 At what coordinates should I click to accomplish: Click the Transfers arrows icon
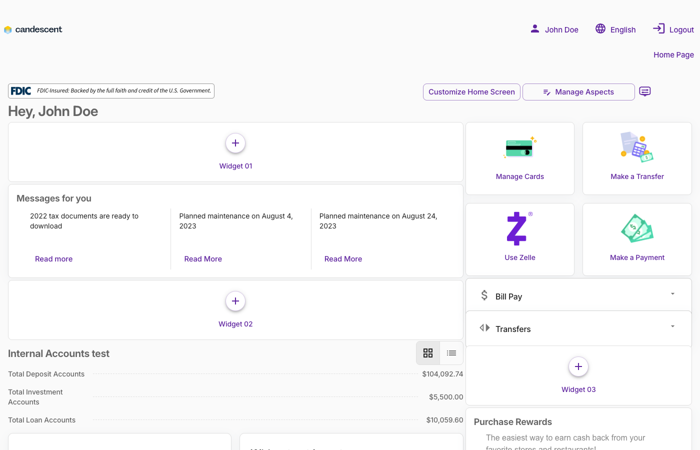click(x=484, y=328)
